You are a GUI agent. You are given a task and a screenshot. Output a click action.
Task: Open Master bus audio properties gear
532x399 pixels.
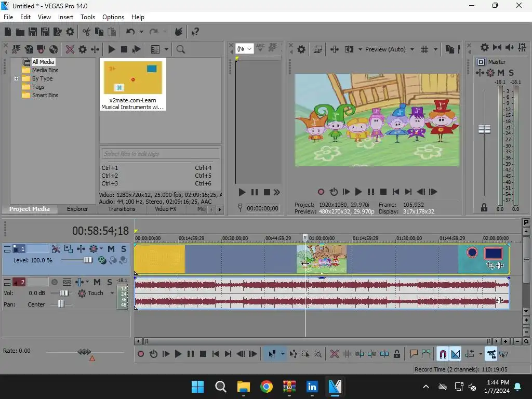tap(485, 47)
